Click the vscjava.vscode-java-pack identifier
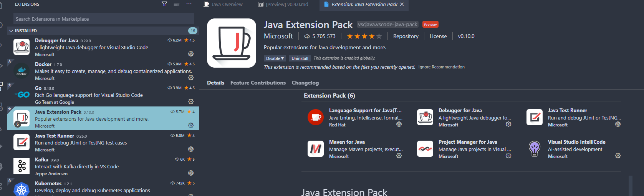This screenshot has width=644, height=196. pos(387,24)
